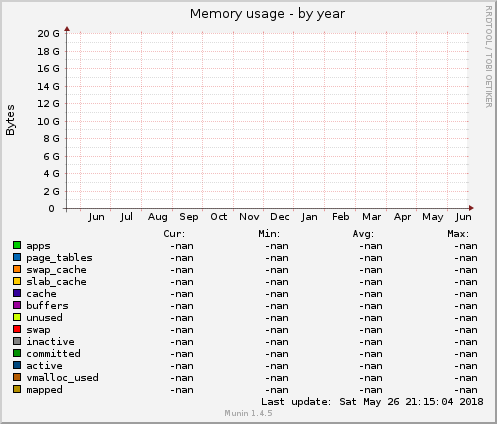Select the apps legend label
This screenshot has height=424, width=497.
tap(38, 246)
